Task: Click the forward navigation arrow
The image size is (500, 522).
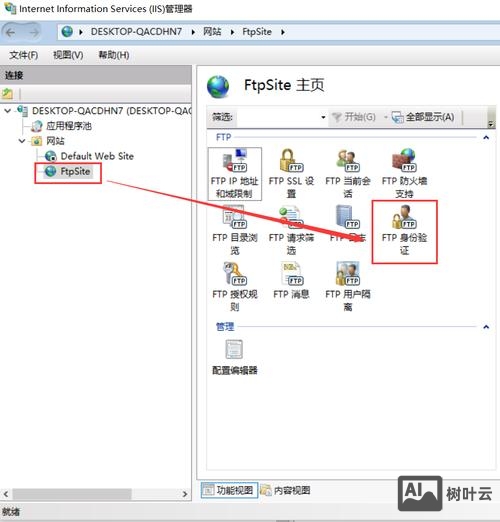Action: tap(33, 32)
